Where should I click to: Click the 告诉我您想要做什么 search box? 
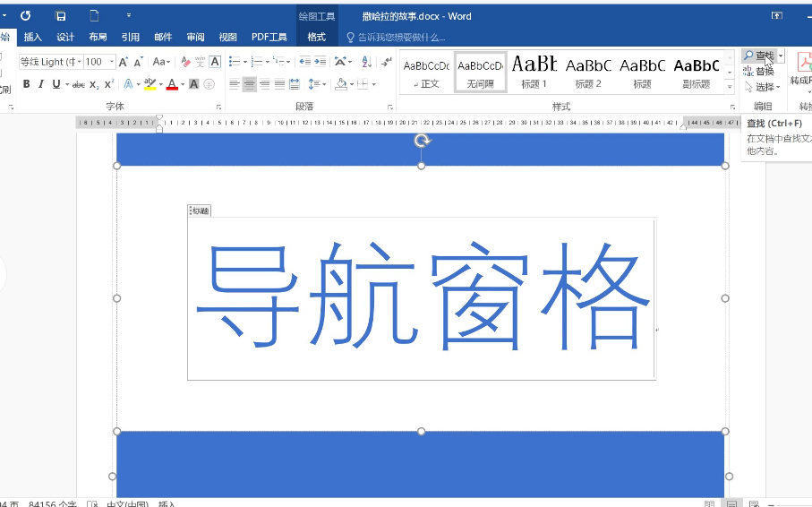point(401,37)
